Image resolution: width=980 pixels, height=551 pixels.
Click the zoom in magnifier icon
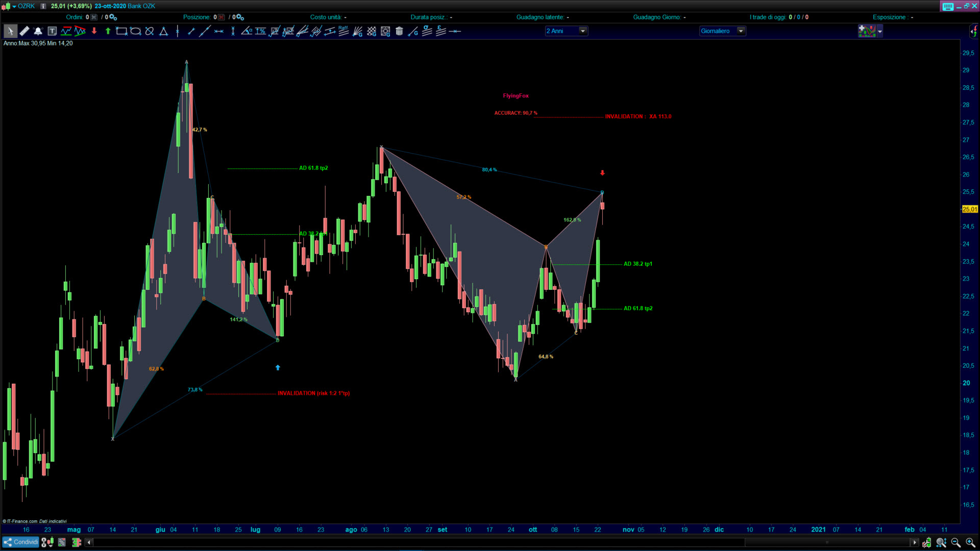coord(970,542)
